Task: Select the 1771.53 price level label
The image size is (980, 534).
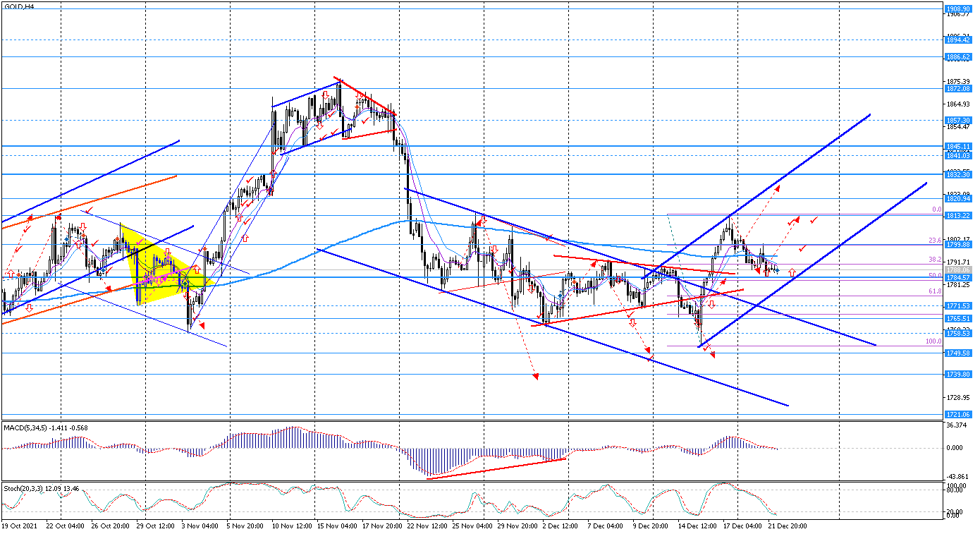Action: click(x=958, y=306)
